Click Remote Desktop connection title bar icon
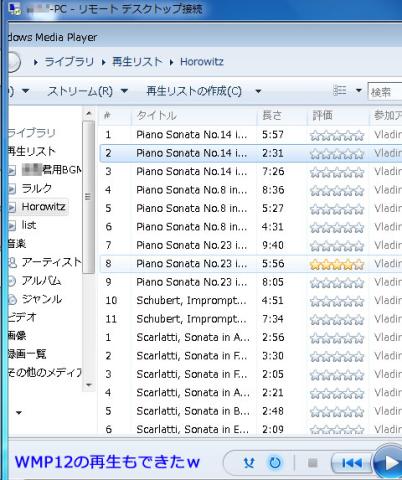Image resolution: width=402 pixels, height=480 pixels. (15, 9)
